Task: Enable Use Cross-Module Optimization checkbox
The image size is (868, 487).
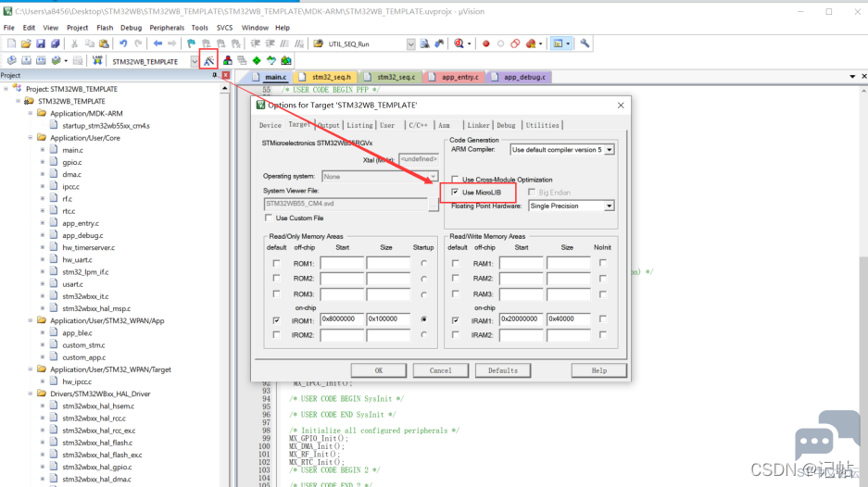Action: 455,180
